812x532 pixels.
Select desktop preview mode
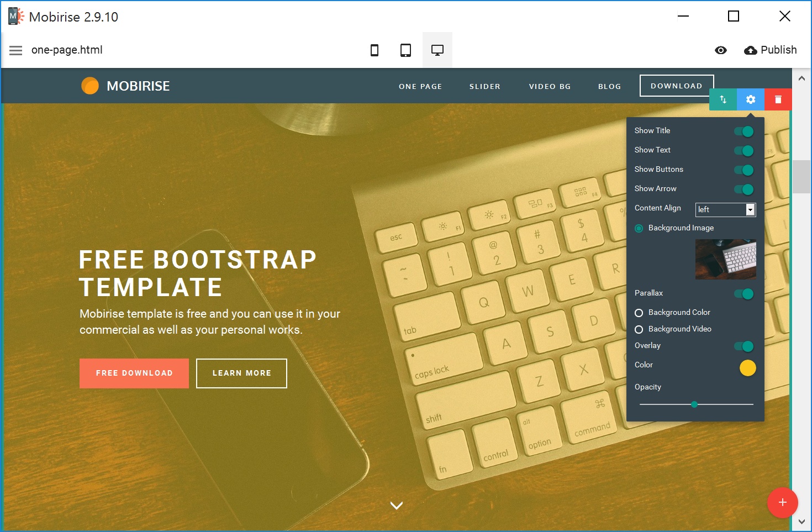(437, 50)
